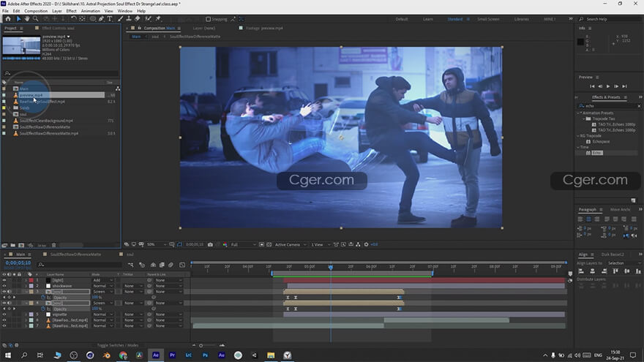Create new folder in Project panel

click(12, 246)
